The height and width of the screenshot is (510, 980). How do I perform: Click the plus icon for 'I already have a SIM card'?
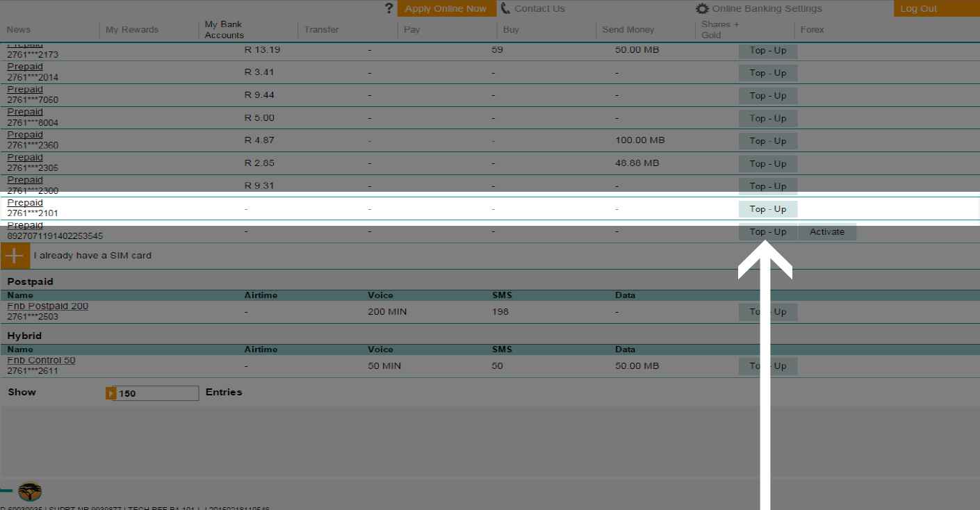[15, 256]
